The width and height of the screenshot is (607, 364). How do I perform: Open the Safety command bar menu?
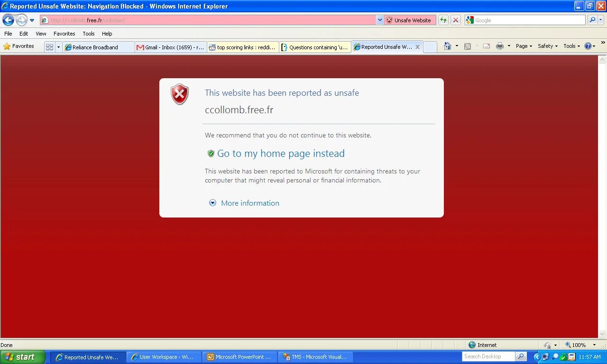[548, 46]
